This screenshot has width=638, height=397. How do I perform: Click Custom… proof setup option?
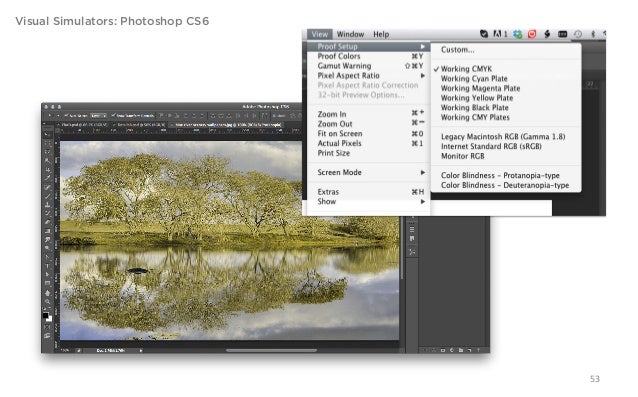457,50
